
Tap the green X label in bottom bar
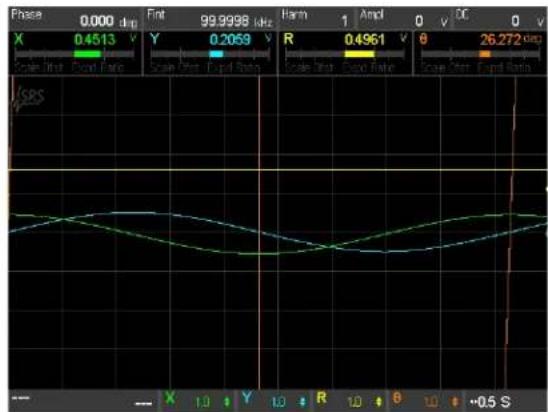coord(170,398)
